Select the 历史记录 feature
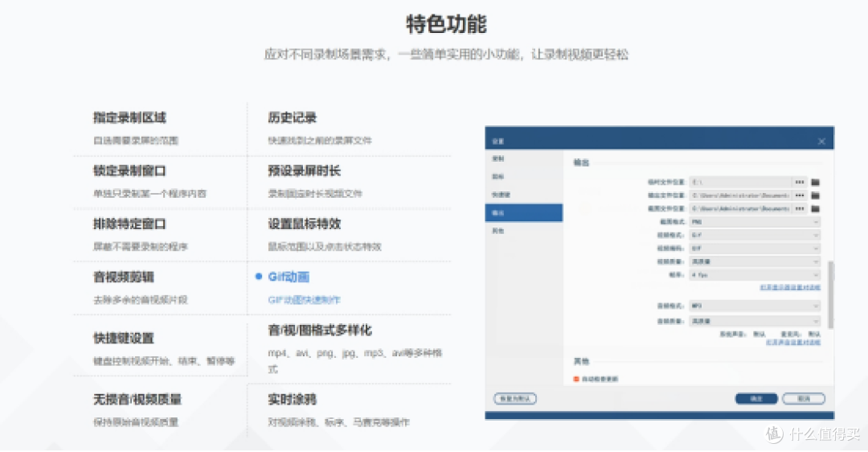The height and width of the screenshot is (452, 868). click(x=293, y=117)
